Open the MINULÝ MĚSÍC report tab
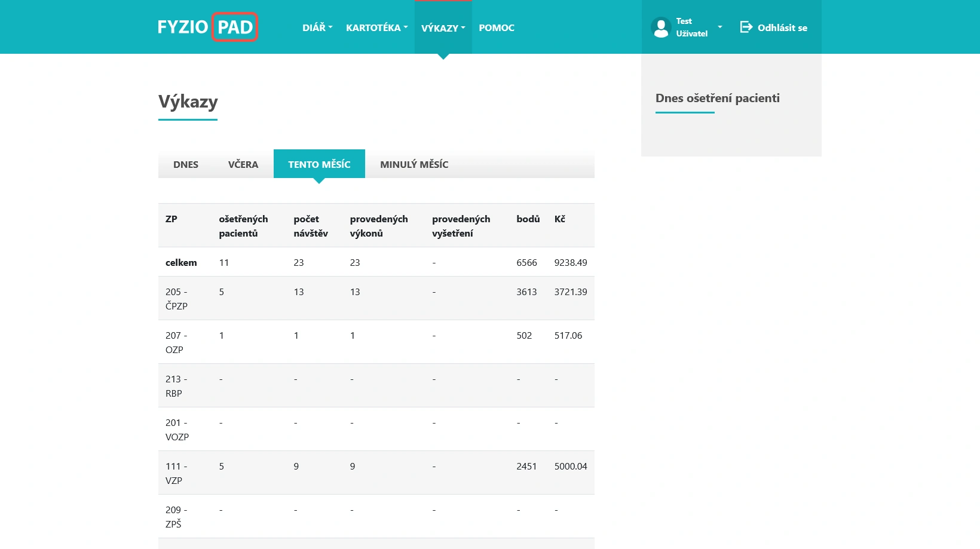Viewport: 980px width, 549px height. pyautogui.click(x=414, y=164)
